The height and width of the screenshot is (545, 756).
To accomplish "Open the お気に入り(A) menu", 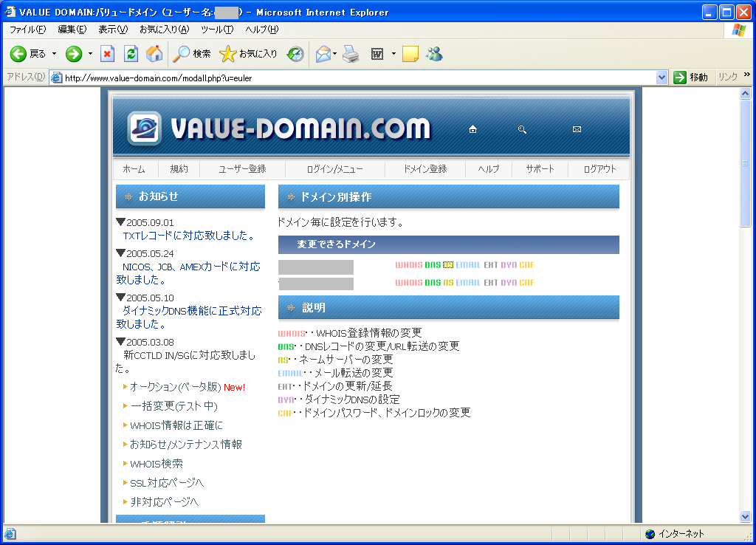I will click(165, 30).
